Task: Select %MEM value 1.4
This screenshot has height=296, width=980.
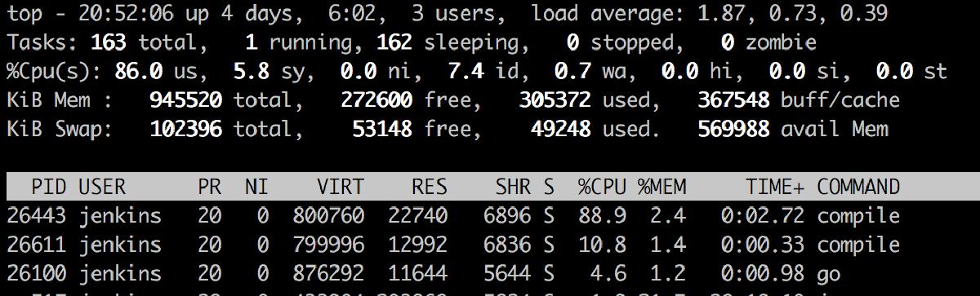Action: click(667, 245)
